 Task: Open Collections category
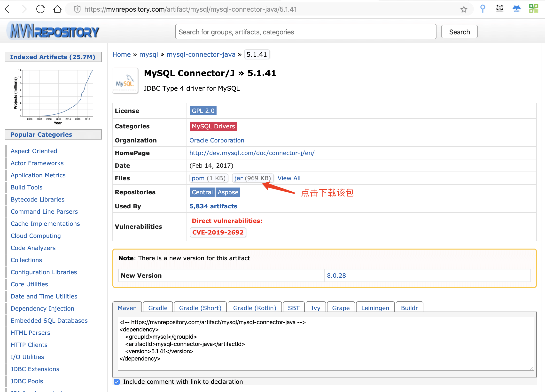[26, 260]
